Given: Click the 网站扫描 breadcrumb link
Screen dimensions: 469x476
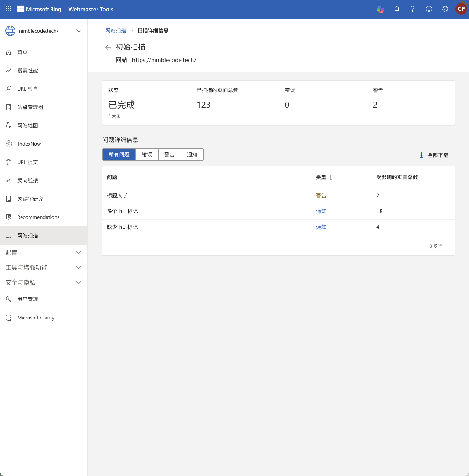Looking at the screenshot, I should pyautogui.click(x=116, y=30).
